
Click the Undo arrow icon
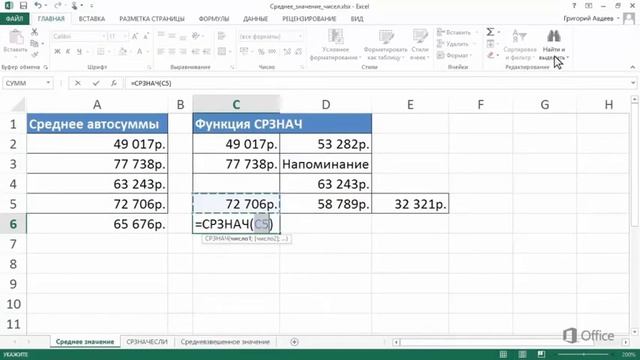click(x=38, y=6)
